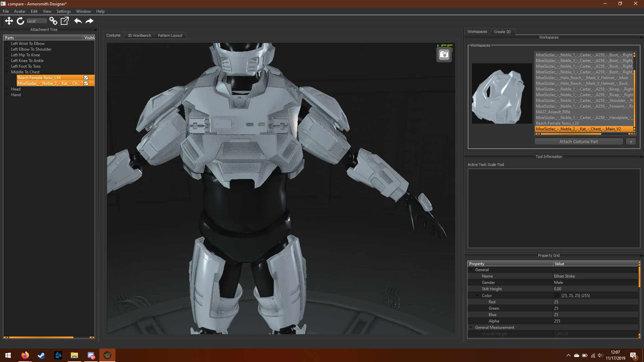Viewport: 644px width, 362px height.
Task: Redo the action with forward arrow
Action: pos(89,21)
